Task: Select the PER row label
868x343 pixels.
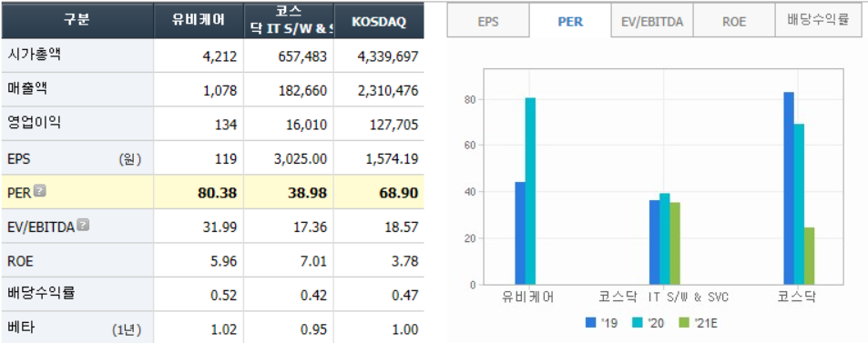Action: click(x=19, y=193)
